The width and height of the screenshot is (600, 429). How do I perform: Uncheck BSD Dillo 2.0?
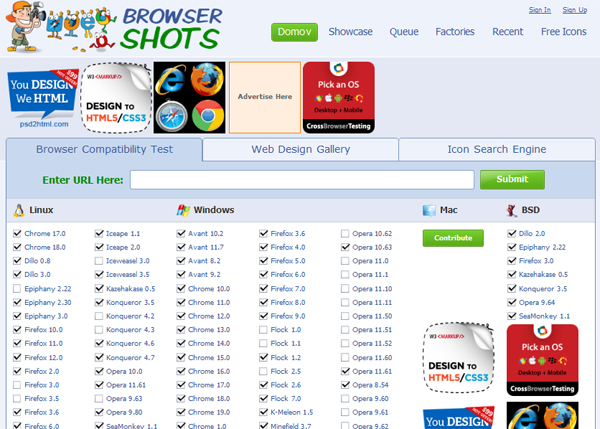(512, 233)
